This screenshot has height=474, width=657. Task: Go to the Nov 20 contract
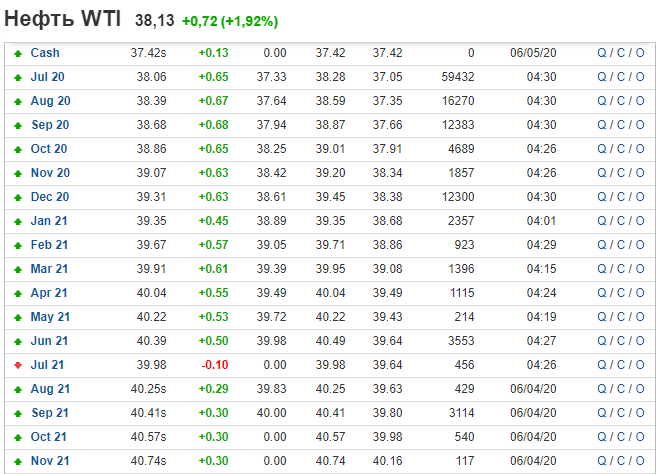[50, 173]
